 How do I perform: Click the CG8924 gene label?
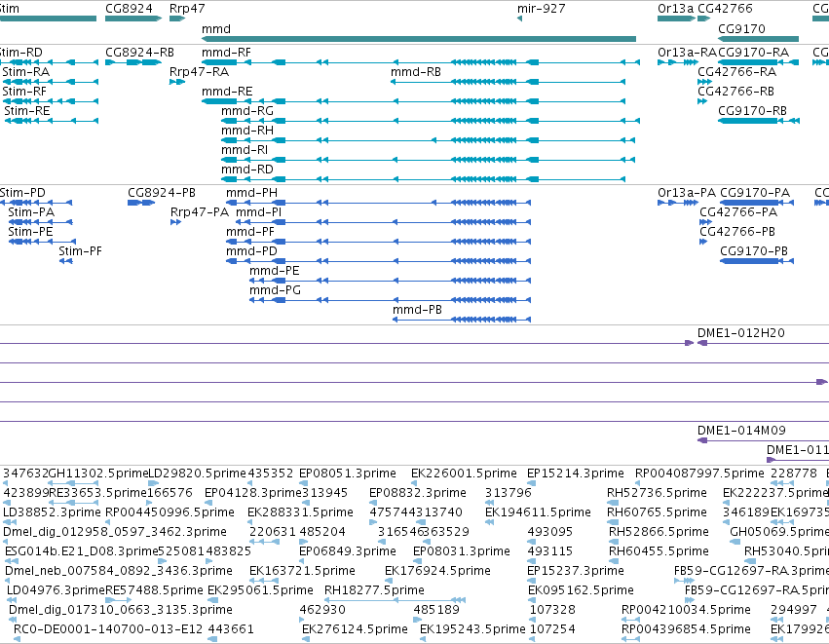[129, 9]
